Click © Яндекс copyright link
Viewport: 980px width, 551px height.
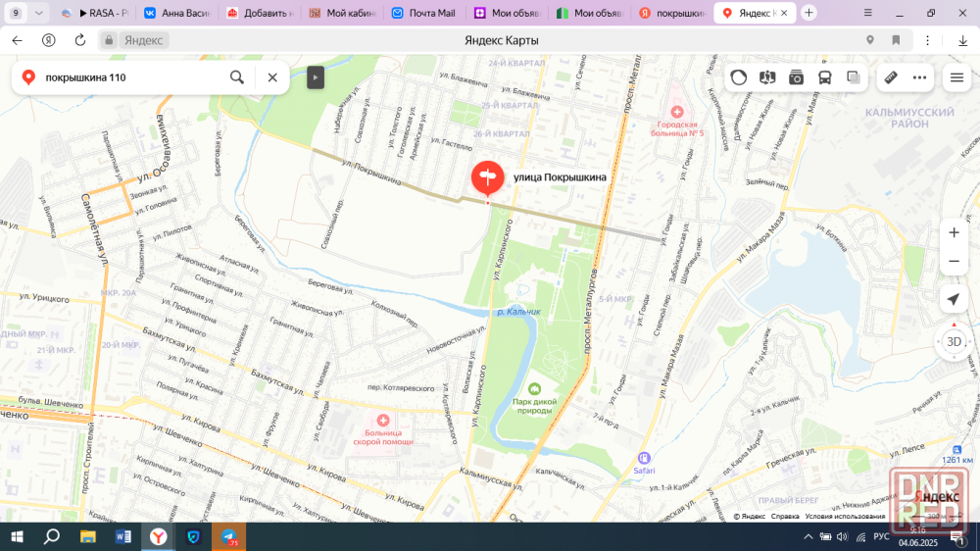pos(749,517)
